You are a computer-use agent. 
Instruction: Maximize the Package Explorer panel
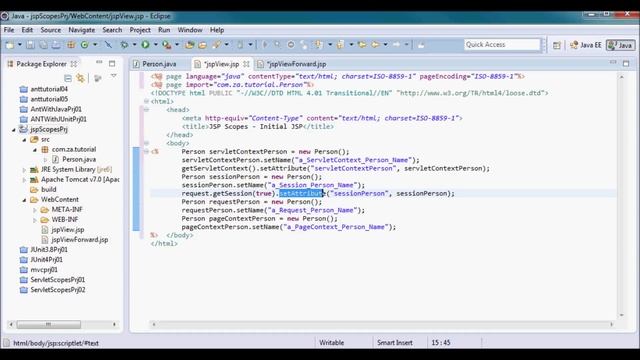[x=112, y=63]
